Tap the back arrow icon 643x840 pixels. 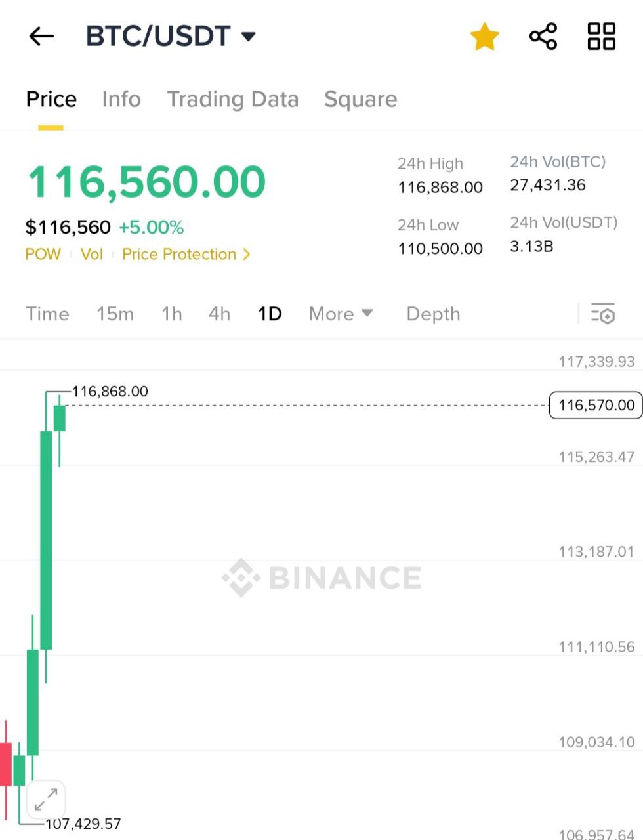click(x=41, y=36)
